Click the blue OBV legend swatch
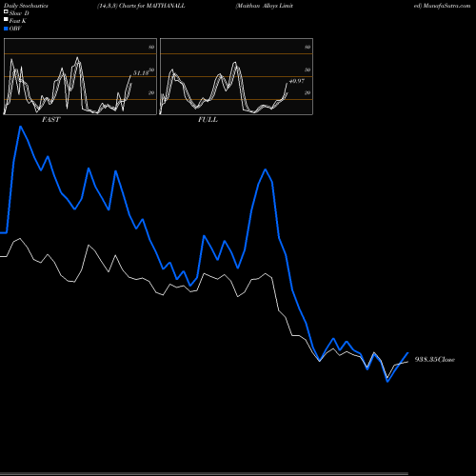 [x=6, y=29]
